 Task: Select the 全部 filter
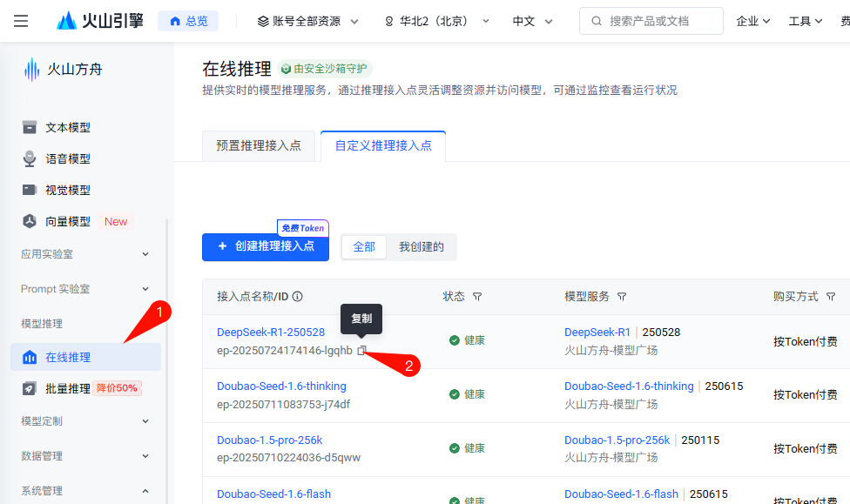[x=364, y=247]
